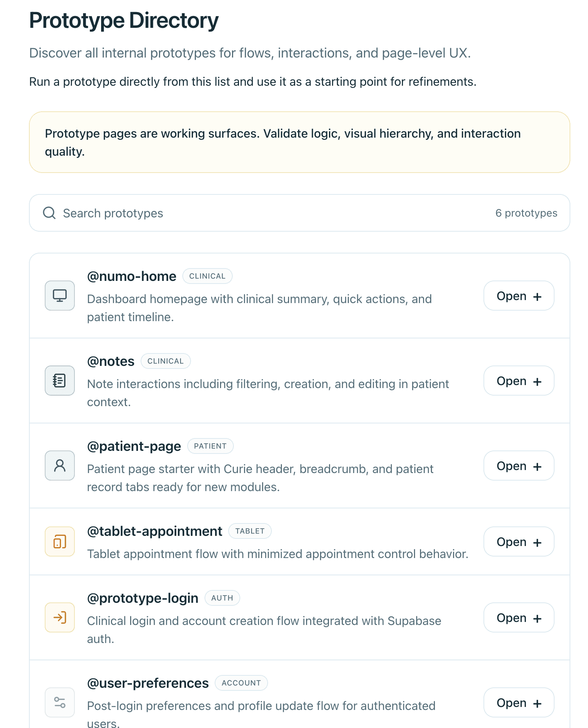Image resolution: width=588 pixels, height=728 pixels.
Task: Click the 'Patient page starter with Curie header' description
Action: point(260,478)
